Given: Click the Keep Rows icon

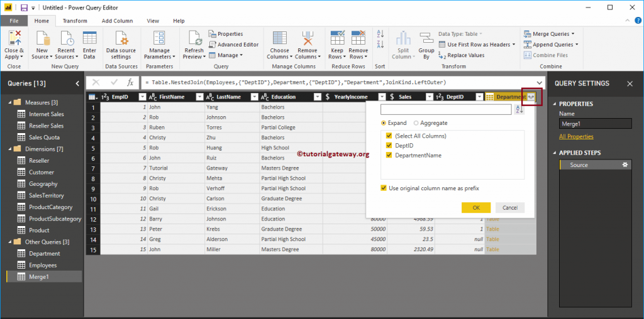Looking at the screenshot, I should 338,38.
